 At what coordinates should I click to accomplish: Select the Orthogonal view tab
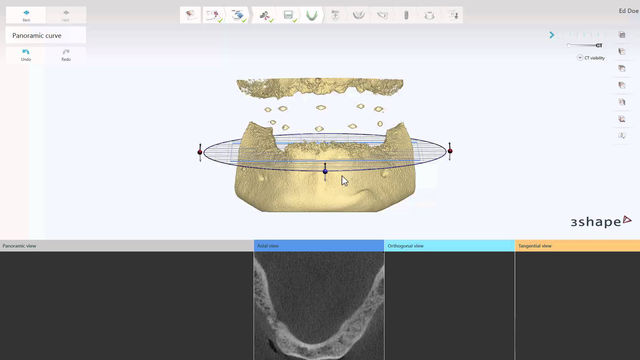click(449, 246)
